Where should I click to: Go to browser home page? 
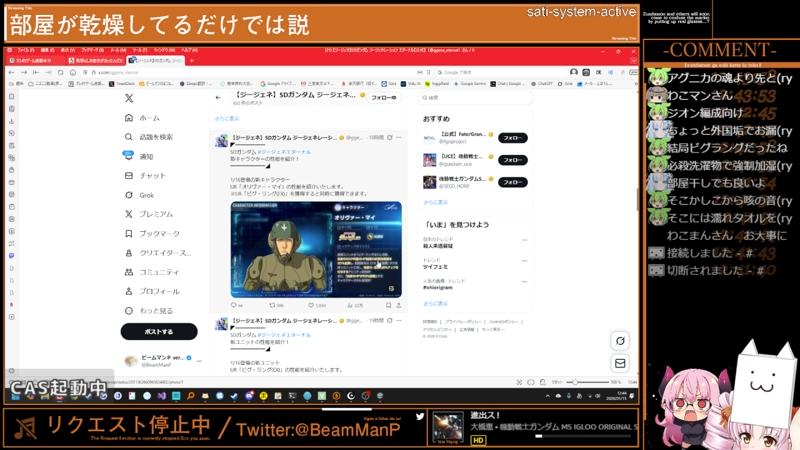(x=72, y=72)
